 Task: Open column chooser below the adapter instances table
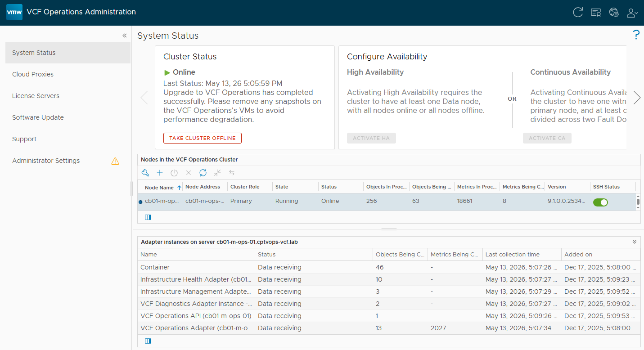[148, 341]
